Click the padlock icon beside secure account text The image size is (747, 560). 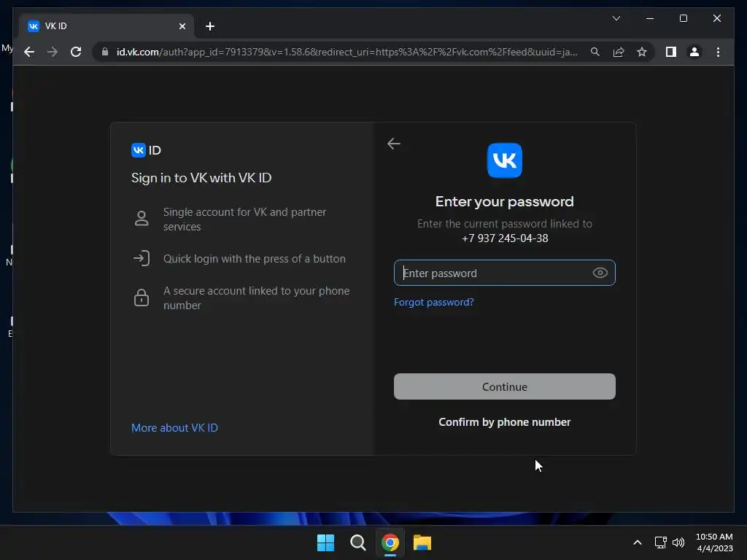tap(142, 297)
